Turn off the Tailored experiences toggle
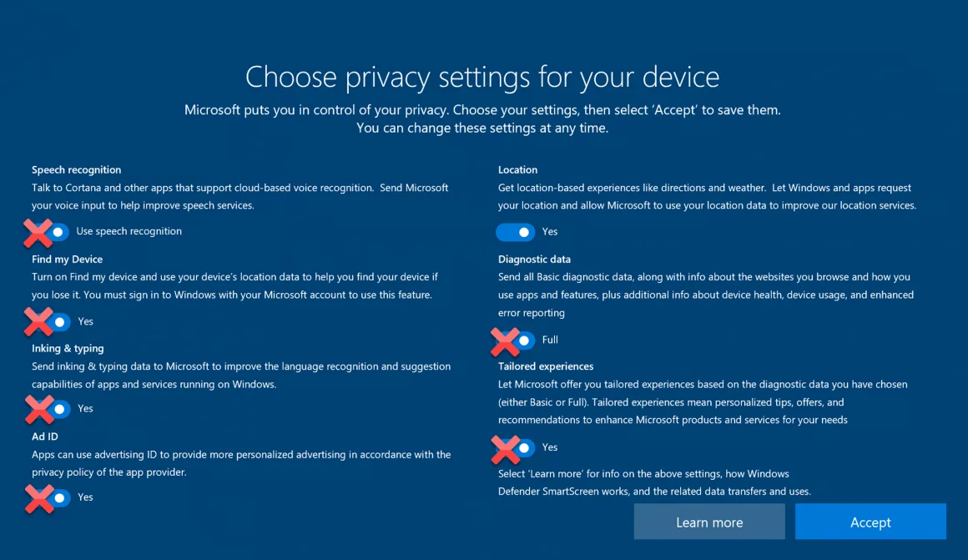 (516, 447)
